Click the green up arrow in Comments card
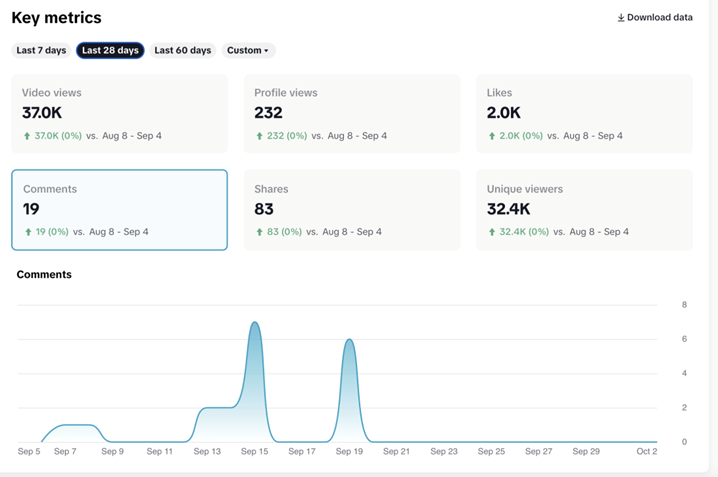Viewport: 718px width, 477px height. [28, 232]
